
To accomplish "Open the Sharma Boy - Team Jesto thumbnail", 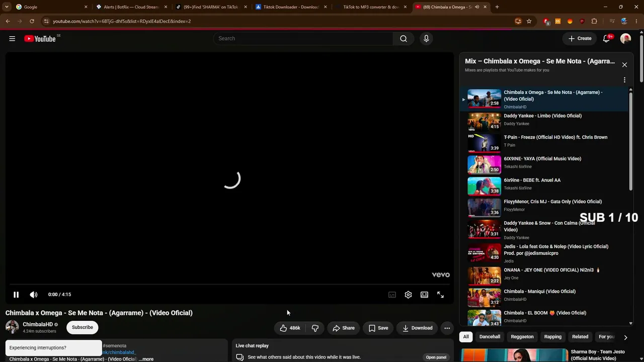I will (x=514, y=355).
